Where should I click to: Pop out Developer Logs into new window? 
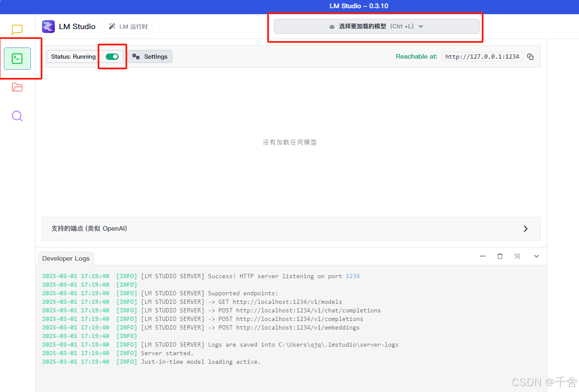(x=517, y=256)
